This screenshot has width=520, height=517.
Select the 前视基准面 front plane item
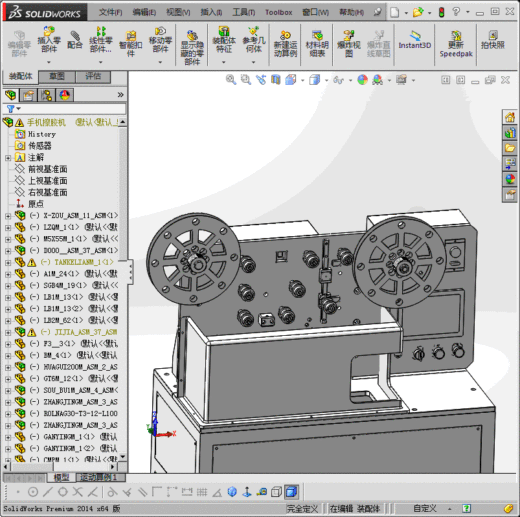(x=48, y=169)
